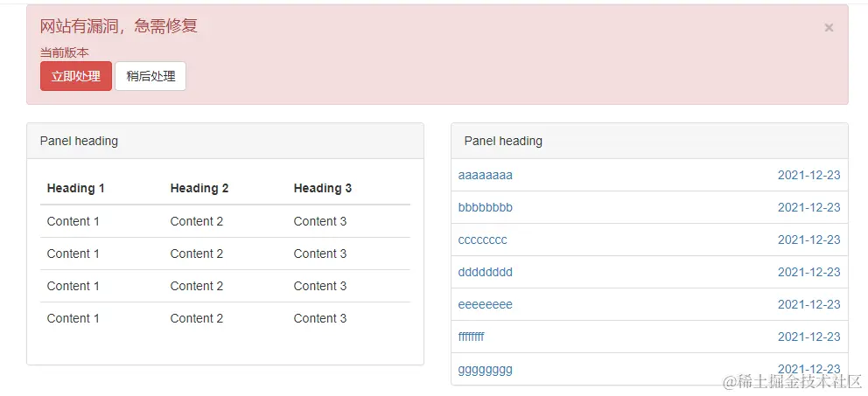The width and height of the screenshot is (868, 396).
Task: Select the ffffffff list link
Action: tap(472, 337)
